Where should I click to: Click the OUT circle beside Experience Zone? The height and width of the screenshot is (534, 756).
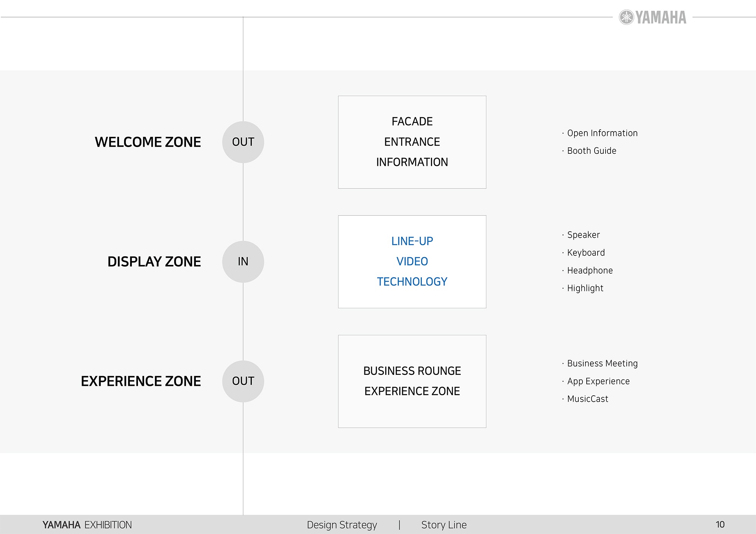click(243, 381)
